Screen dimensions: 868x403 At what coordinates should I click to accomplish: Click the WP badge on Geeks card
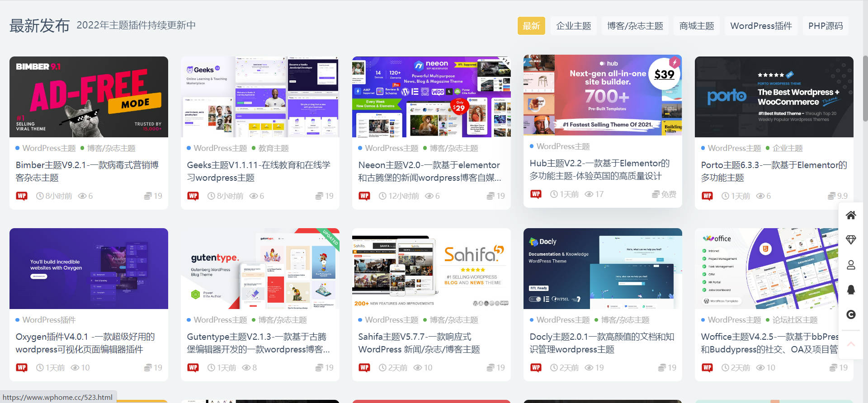[x=193, y=196]
